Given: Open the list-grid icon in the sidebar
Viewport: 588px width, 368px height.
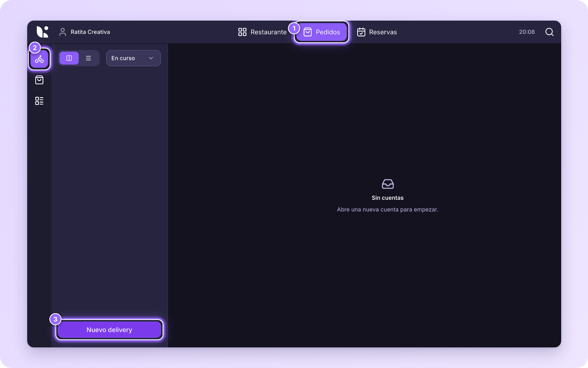Looking at the screenshot, I should (x=39, y=101).
